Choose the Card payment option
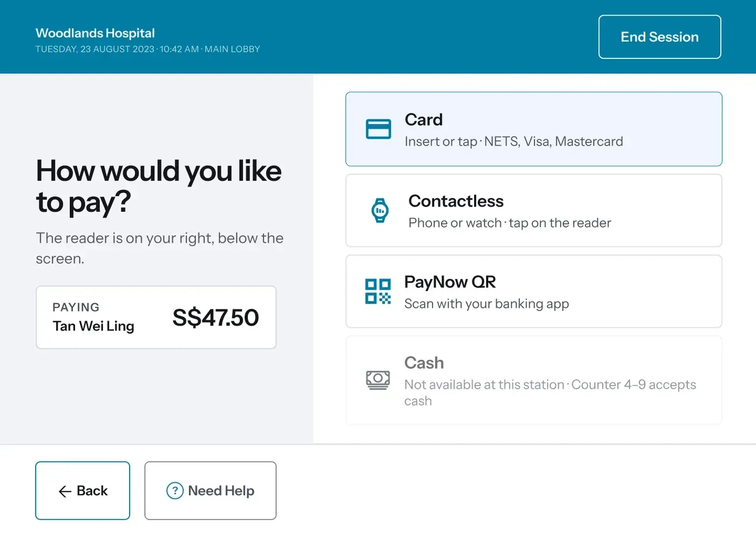Screen dimensions: 756x538 click(x=534, y=129)
